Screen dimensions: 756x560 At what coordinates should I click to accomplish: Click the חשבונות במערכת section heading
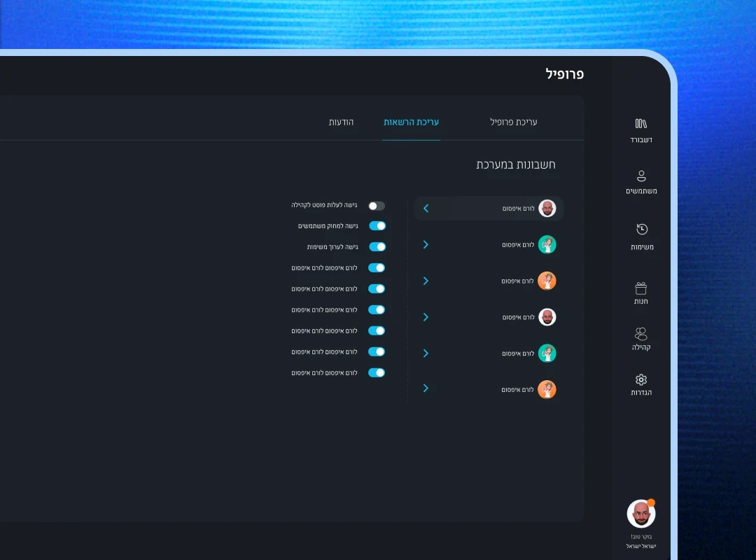[516, 164]
